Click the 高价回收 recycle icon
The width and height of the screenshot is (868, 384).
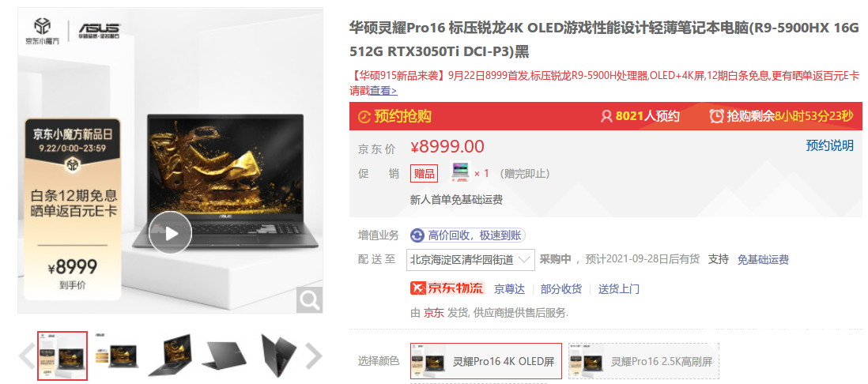point(417,235)
